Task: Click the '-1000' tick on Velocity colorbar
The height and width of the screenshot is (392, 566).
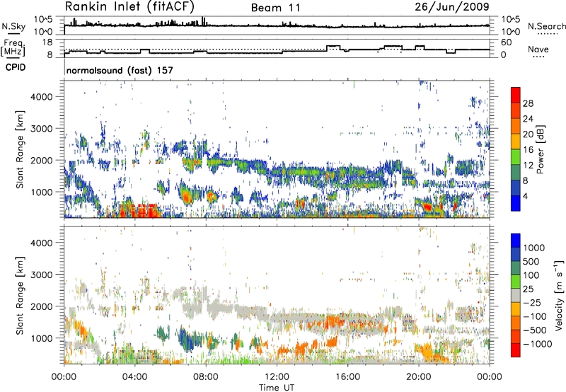Action: (538, 344)
